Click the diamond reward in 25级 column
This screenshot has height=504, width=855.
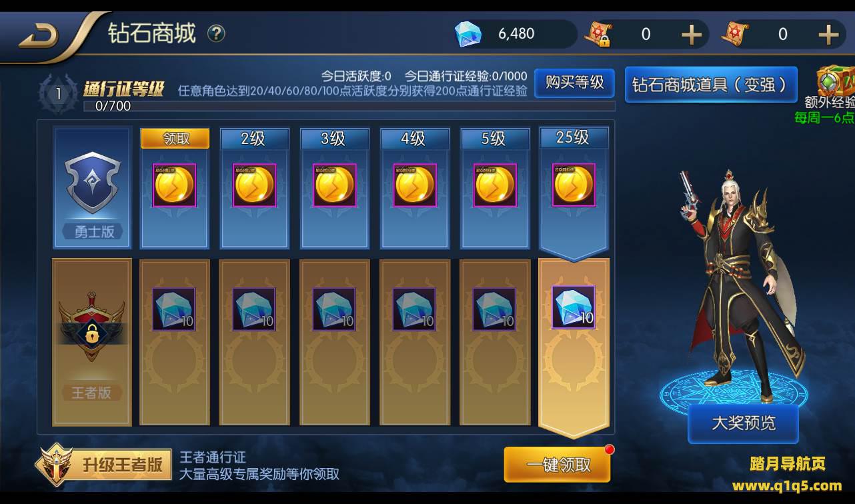[x=574, y=307]
